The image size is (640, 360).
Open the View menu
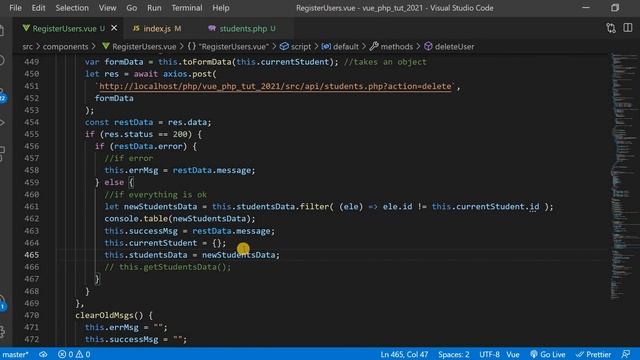coord(107,8)
